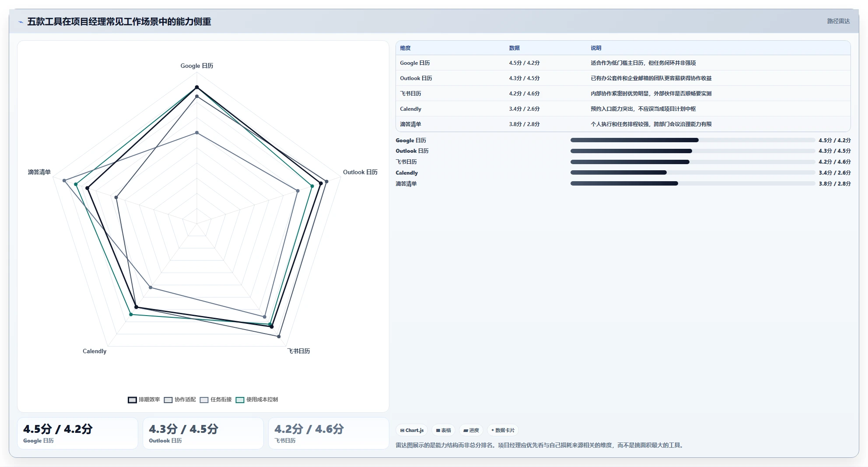Select the Google 日历 table row name
Image resolution: width=868 pixels, height=467 pixels.
click(415, 63)
